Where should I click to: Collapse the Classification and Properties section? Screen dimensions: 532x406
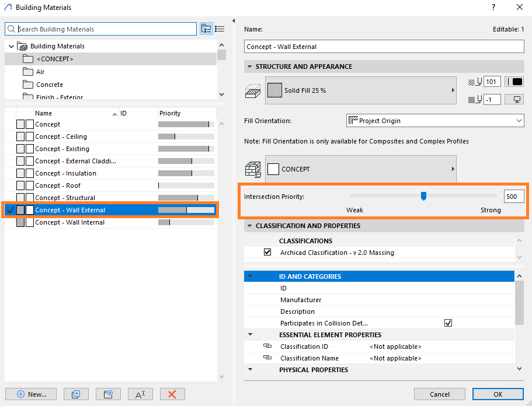(250, 226)
